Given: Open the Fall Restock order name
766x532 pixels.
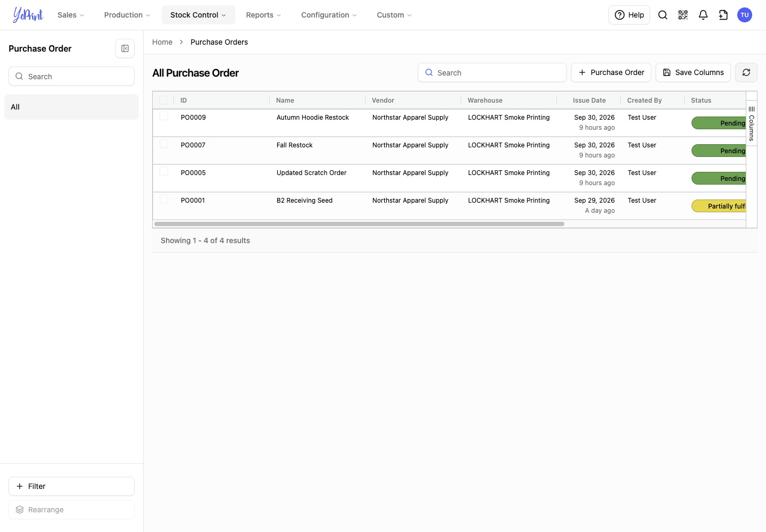Looking at the screenshot, I should click(x=295, y=145).
